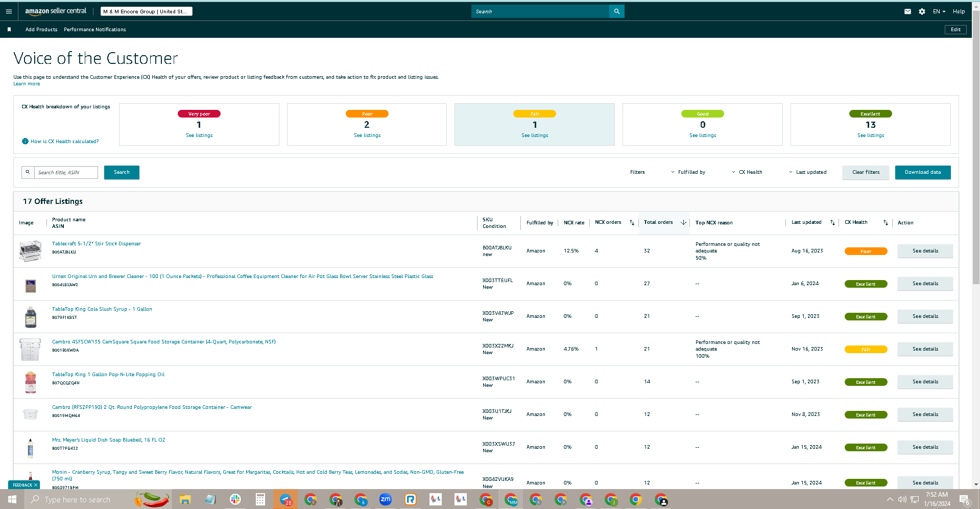
Task: Focus the Search title, ASIN field
Action: pyautogui.click(x=66, y=172)
